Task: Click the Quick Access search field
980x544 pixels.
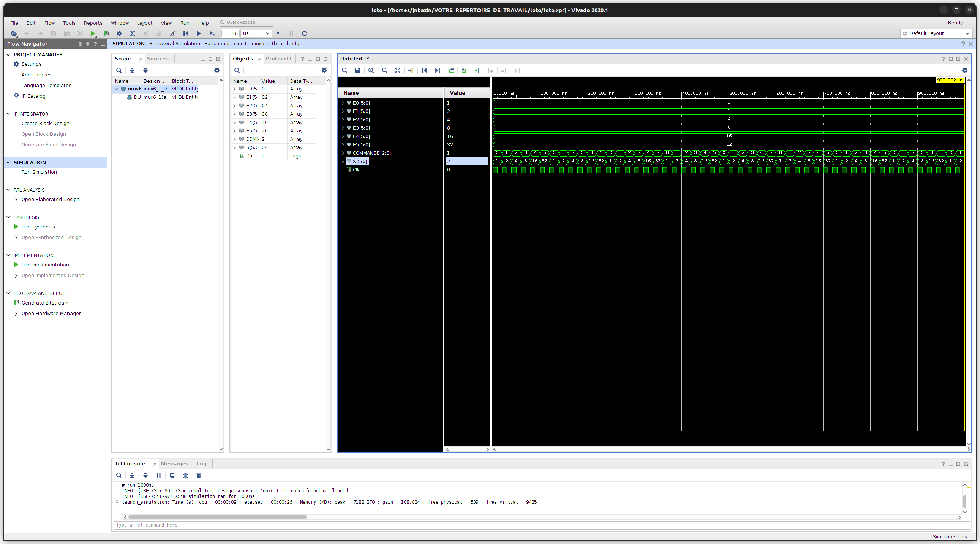Action: tap(247, 22)
